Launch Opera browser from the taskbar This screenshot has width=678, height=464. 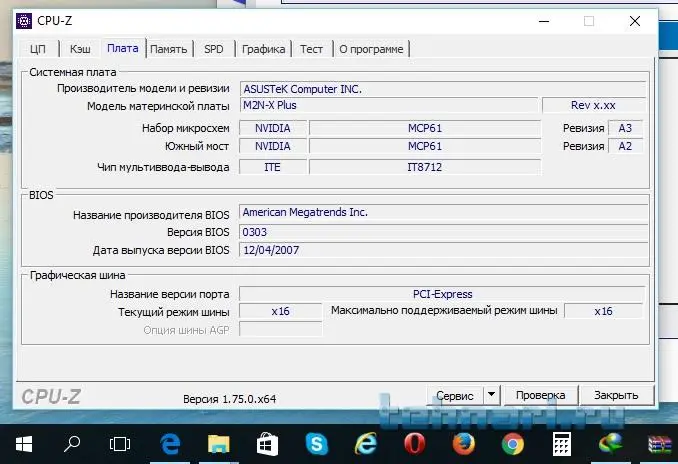click(x=414, y=444)
